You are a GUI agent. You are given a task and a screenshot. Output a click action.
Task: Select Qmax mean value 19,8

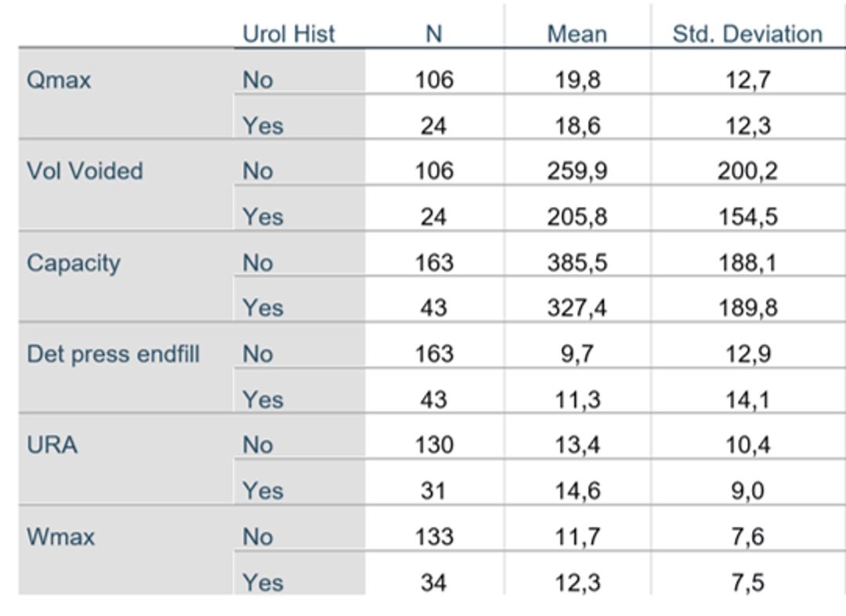click(577, 81)
